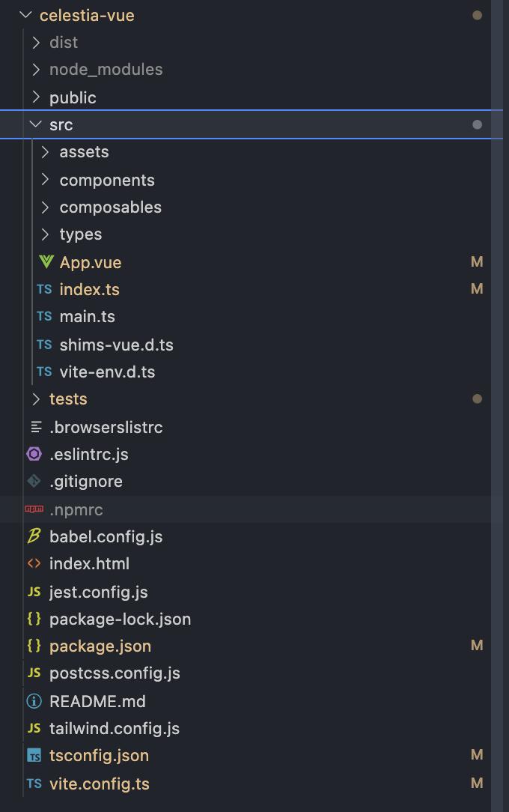The width and height of the screenshot is (509, 812).
Task: Click the braces icon beside package-lock.json
Action: pos(34,619)
